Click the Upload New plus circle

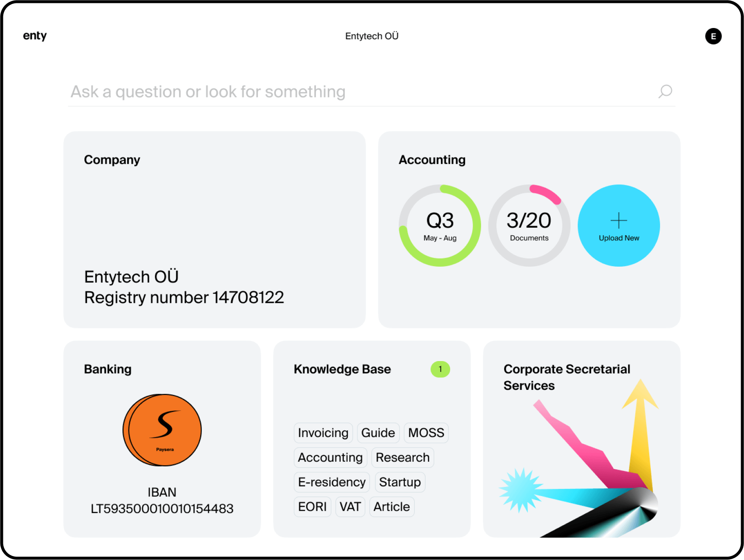click(x=619, y=226)
